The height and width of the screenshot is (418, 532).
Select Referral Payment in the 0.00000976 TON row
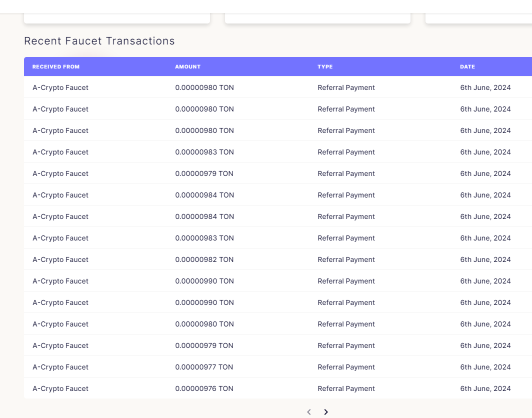(x=346, y=388)
